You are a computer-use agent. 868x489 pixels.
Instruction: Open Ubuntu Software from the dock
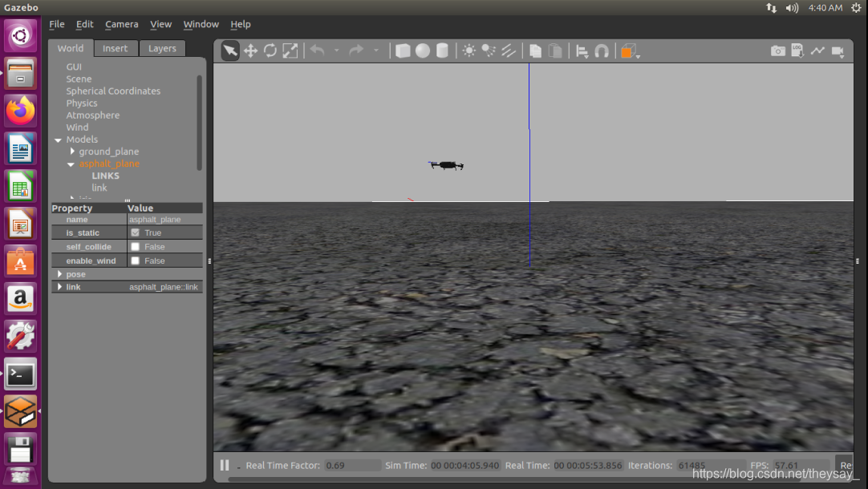21,261
